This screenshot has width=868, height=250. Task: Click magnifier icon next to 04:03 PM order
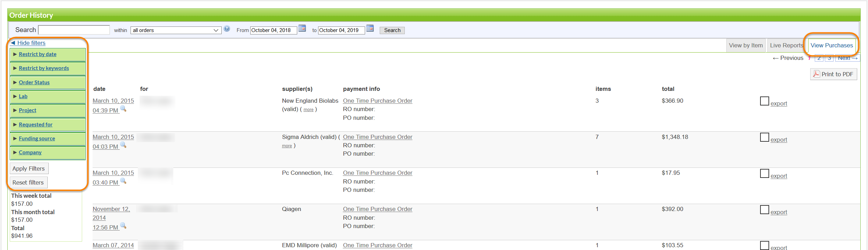point(123,145)
